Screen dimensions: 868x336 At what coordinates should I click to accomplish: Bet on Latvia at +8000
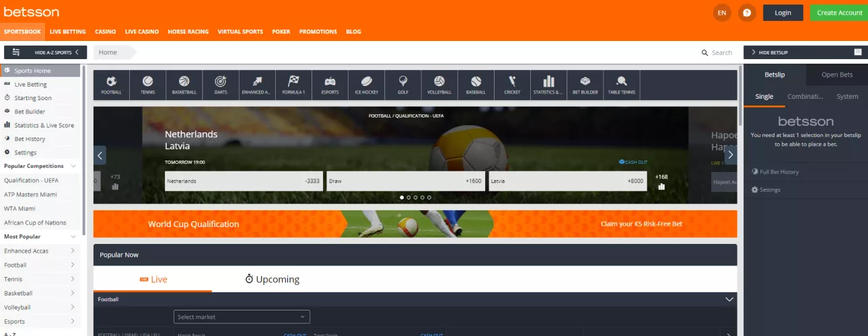click(568, 181)
